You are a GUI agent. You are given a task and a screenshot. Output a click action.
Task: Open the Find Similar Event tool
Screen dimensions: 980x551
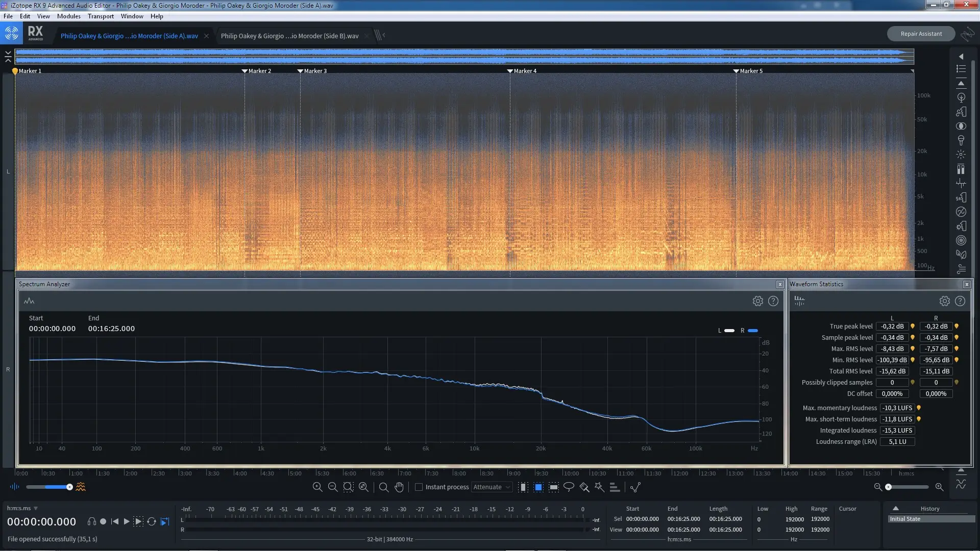point(635,487)
